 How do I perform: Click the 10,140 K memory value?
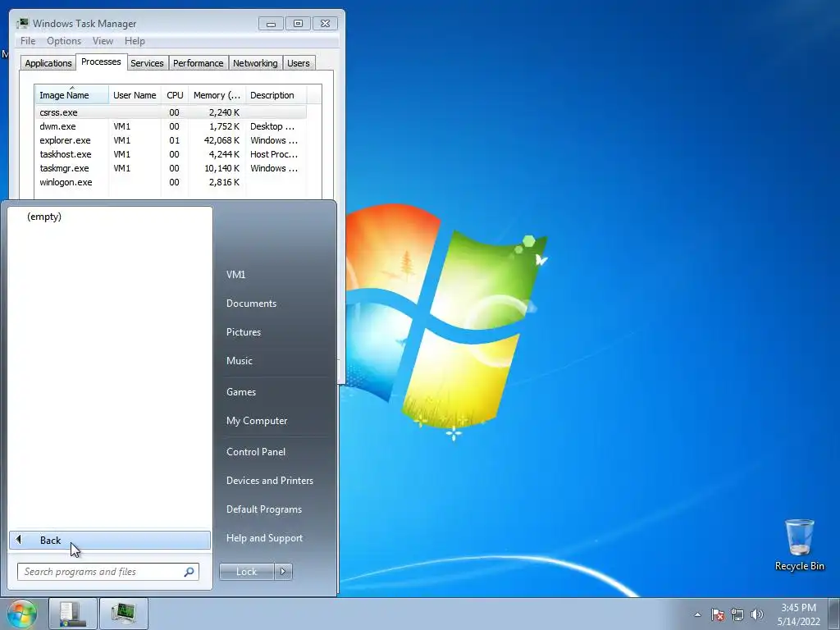pos(221,168)
